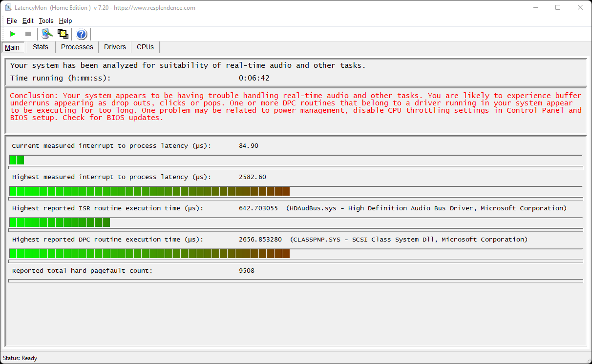592x364 pixels.
Task: Click the DPC execution time value 2656.853280
Action: pyautogui.click(x=260, y=240)
